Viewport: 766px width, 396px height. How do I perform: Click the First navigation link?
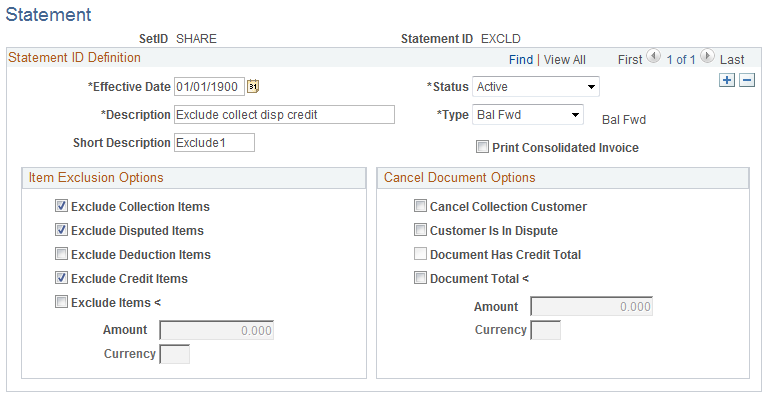tap(630, 60)
